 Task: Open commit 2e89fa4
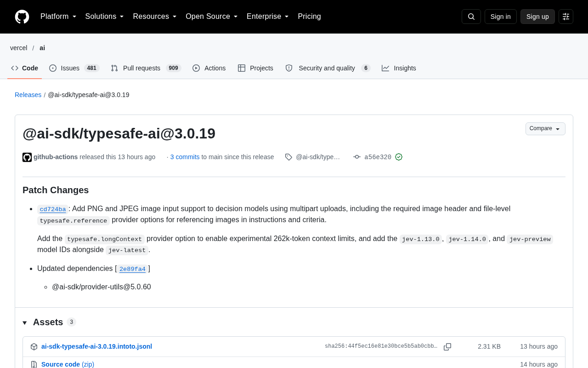[x=132, y=269]
